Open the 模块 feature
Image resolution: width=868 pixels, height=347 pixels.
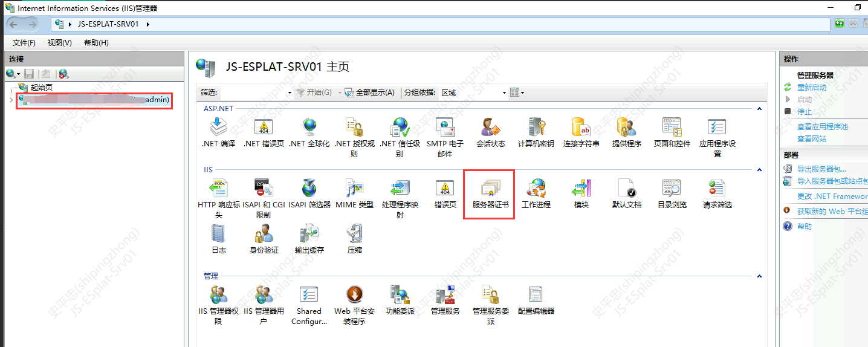pos(581,193)
